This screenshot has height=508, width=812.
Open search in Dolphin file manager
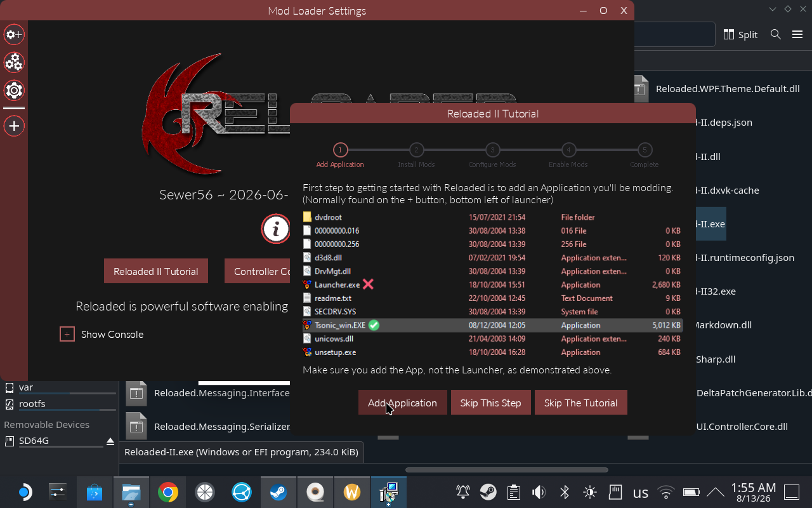tap(775, 34)
